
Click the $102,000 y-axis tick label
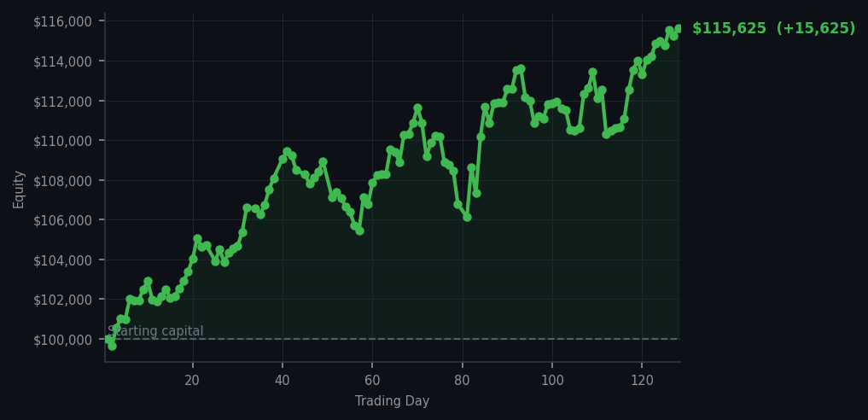[x=62, y=300]
